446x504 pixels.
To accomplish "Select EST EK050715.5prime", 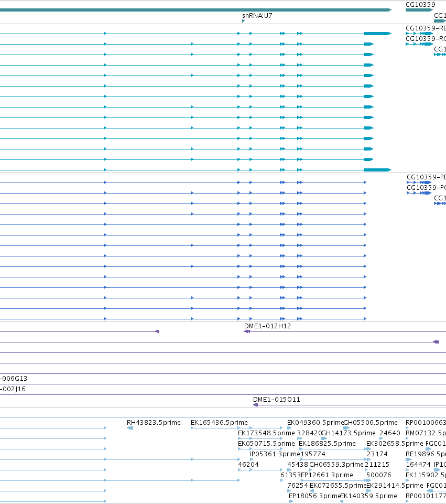I will click(266, 444).
